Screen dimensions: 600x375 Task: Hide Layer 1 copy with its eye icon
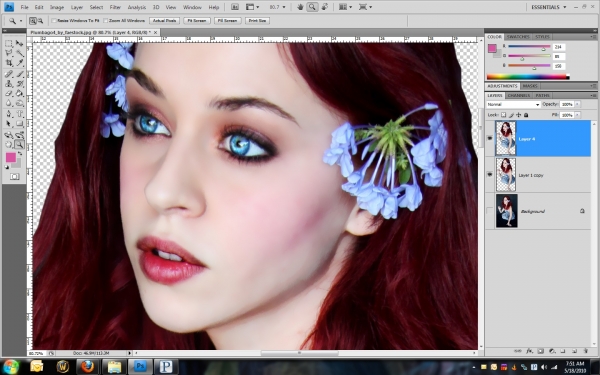point(489,174)
